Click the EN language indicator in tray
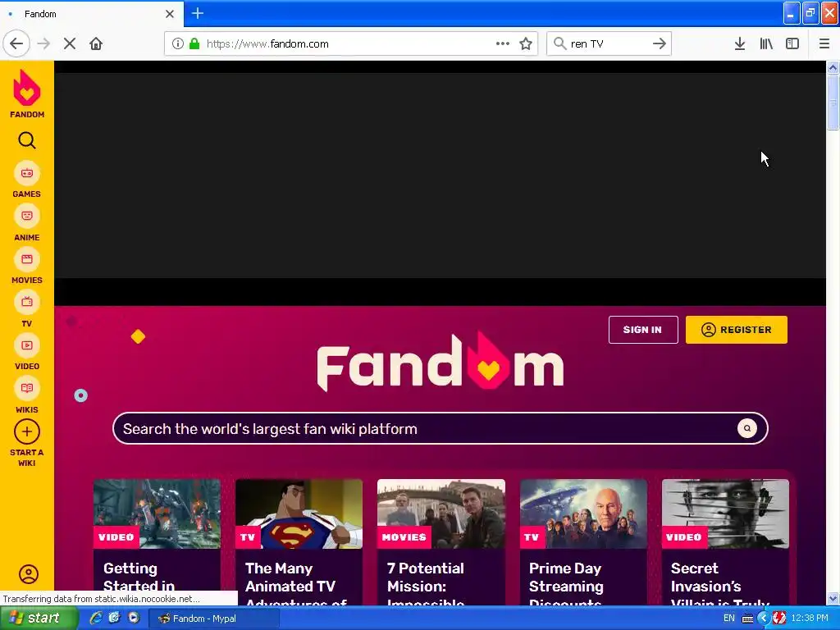This screenshot has height=630, width=840. click(x=729, y=619)
